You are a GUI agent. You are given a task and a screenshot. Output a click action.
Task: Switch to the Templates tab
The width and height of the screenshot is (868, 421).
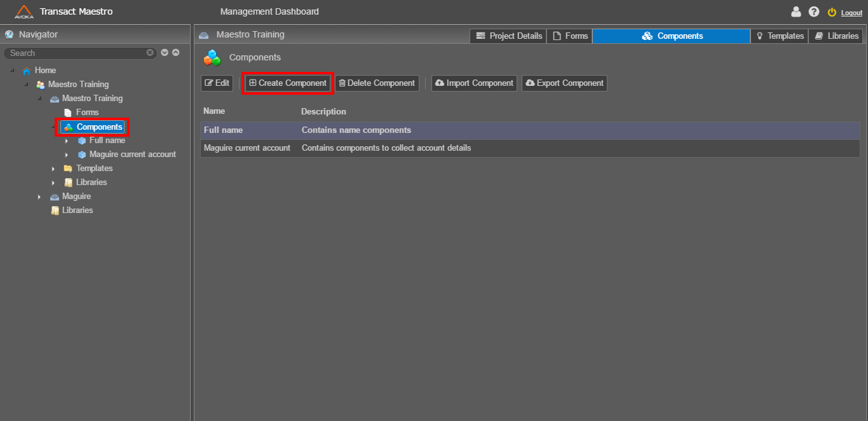(778, 36)
